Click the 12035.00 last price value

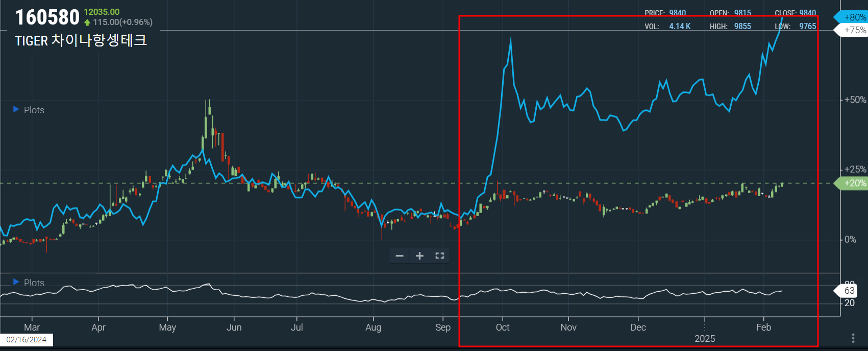(x=102, y=12)
